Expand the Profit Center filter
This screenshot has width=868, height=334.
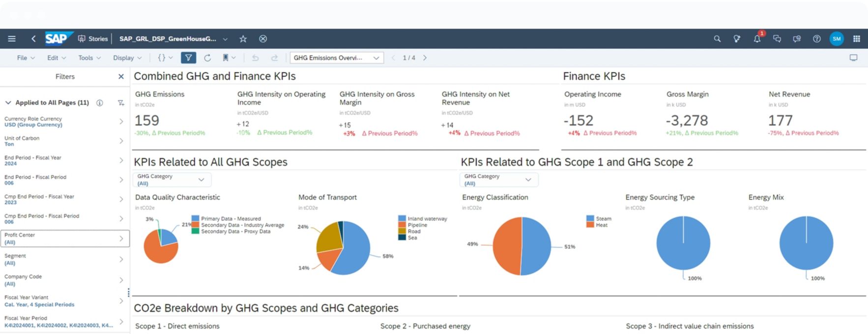pyautogui.click(x=121, y=239)
